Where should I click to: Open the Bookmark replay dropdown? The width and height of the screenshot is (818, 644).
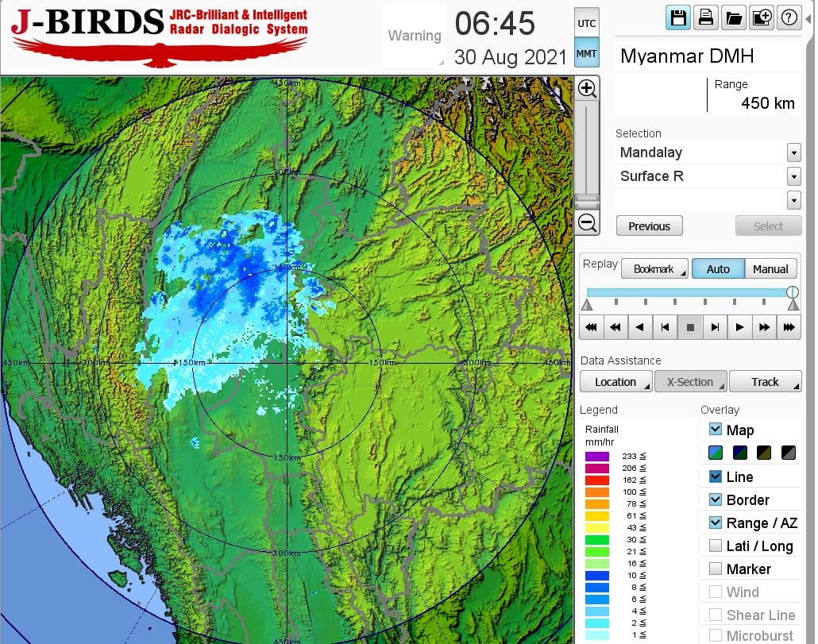[x=654, y=269]
